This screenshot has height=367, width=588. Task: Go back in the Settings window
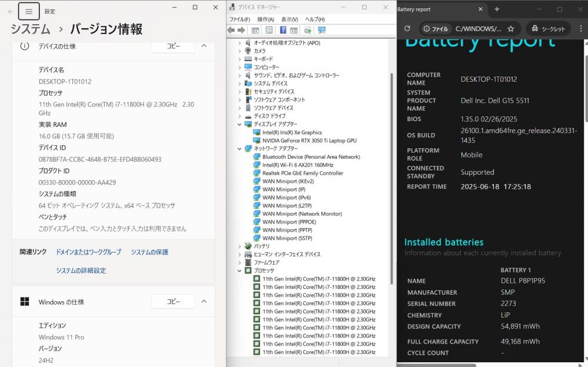pyautogui.click(x=11, y=12)
